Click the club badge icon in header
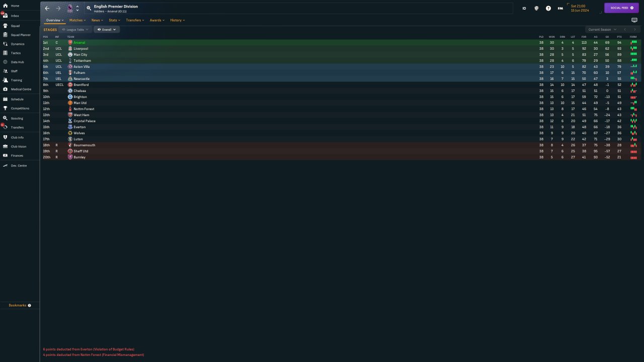 [536, 9]
